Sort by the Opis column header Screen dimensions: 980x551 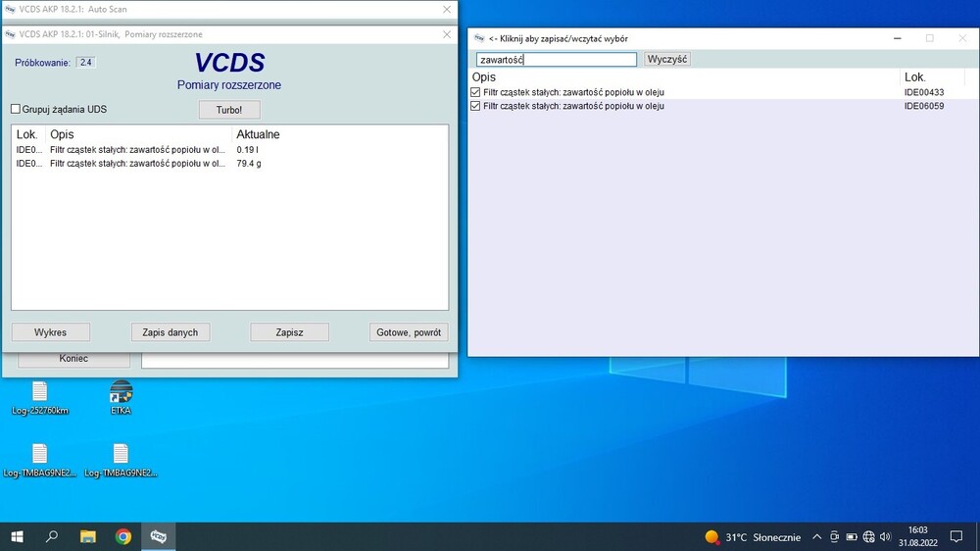pyautogui.click(x=484, y=76)
